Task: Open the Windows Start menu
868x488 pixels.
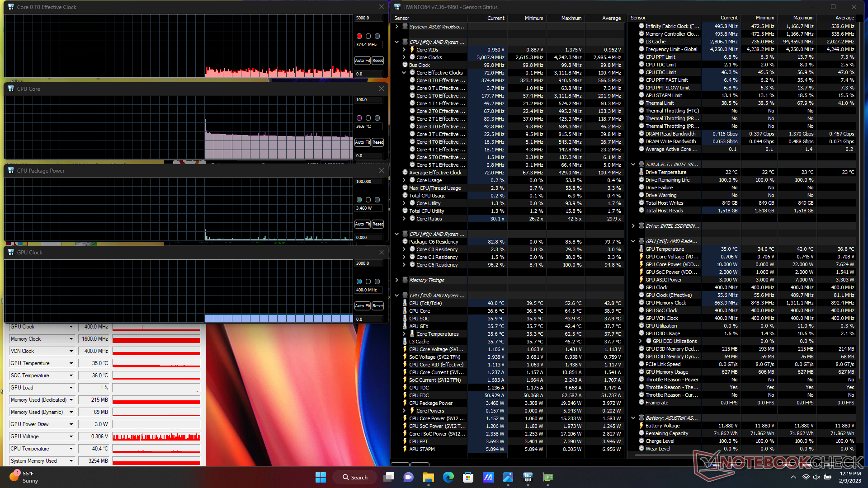Action: click(x=321, y=477)
